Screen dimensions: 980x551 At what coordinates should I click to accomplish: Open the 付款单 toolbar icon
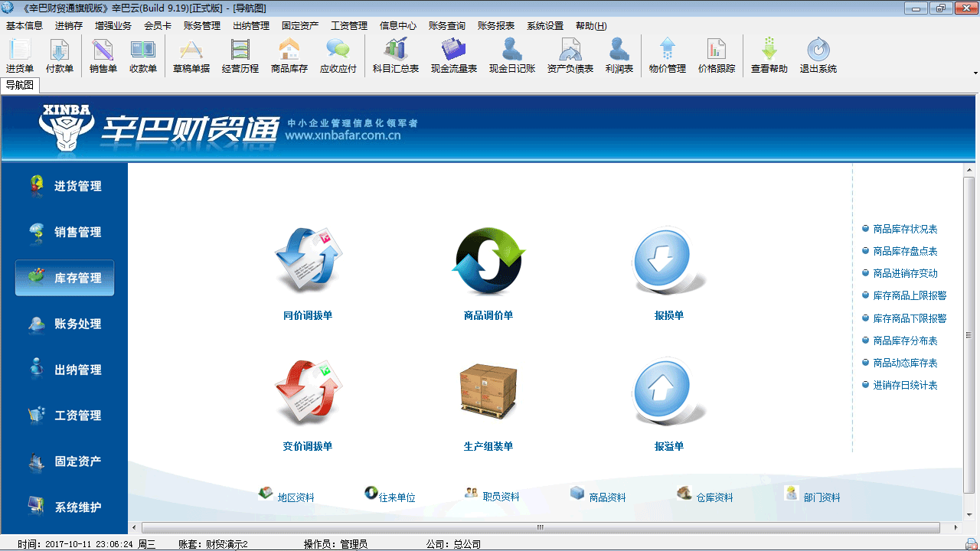60,56
